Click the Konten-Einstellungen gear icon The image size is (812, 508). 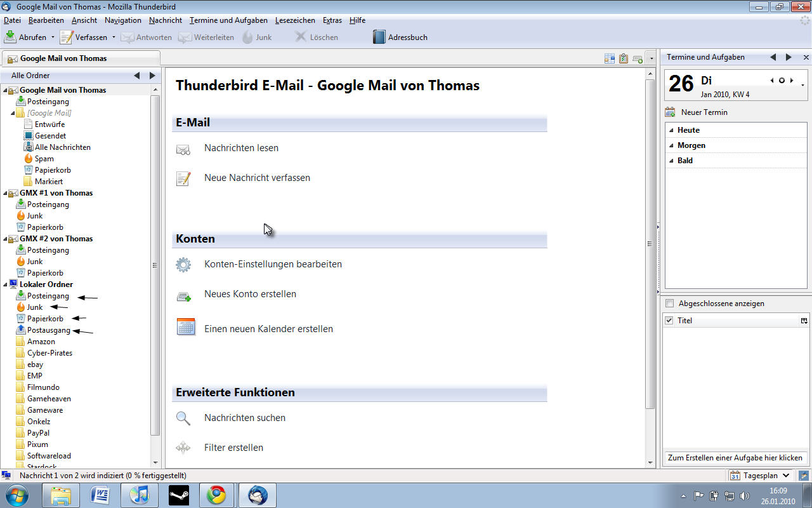183,265
